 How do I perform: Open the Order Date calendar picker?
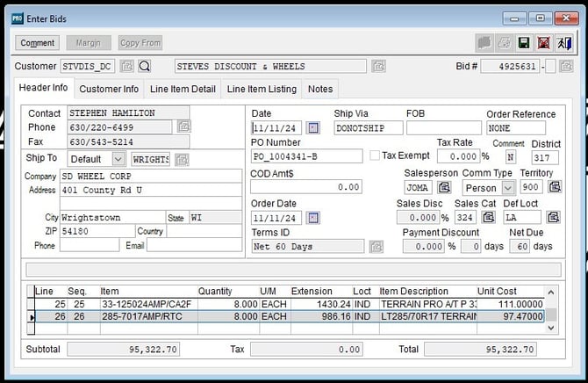point(313,218)
